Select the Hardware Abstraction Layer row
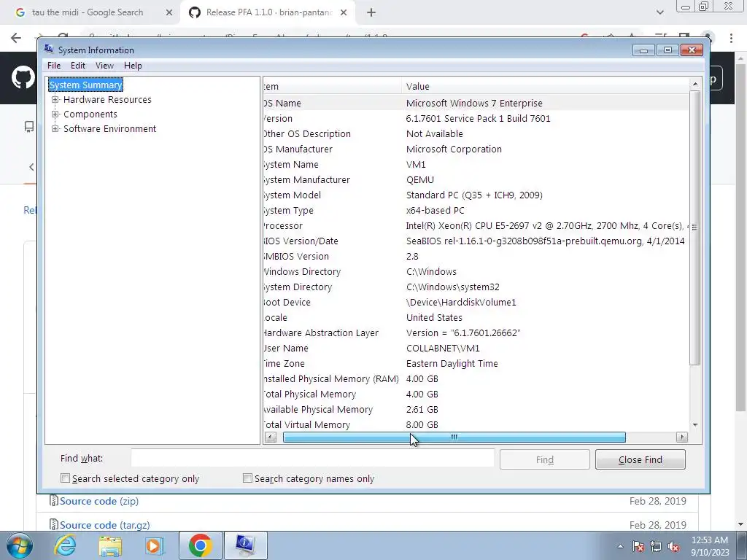 click(x=476, y=332)
